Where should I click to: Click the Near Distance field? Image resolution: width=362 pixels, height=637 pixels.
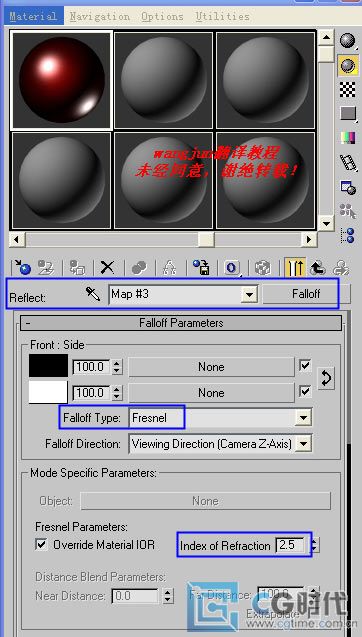(x=135, y=596)
